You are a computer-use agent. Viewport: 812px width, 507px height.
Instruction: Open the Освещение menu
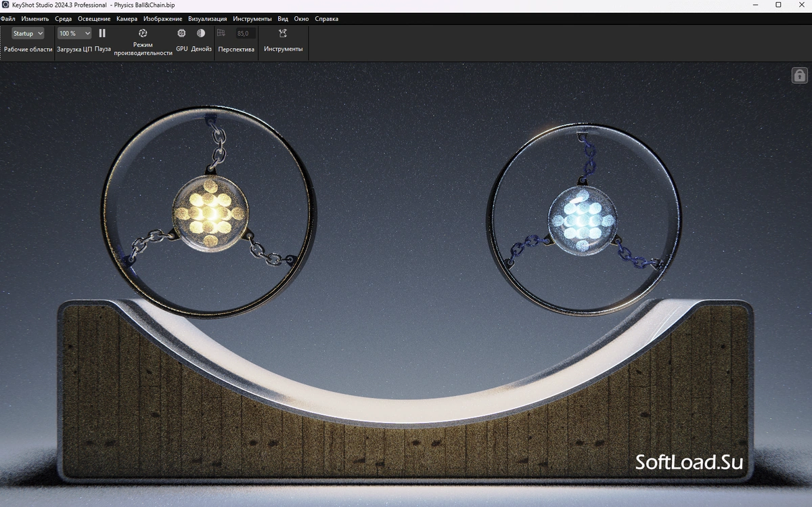94,19
